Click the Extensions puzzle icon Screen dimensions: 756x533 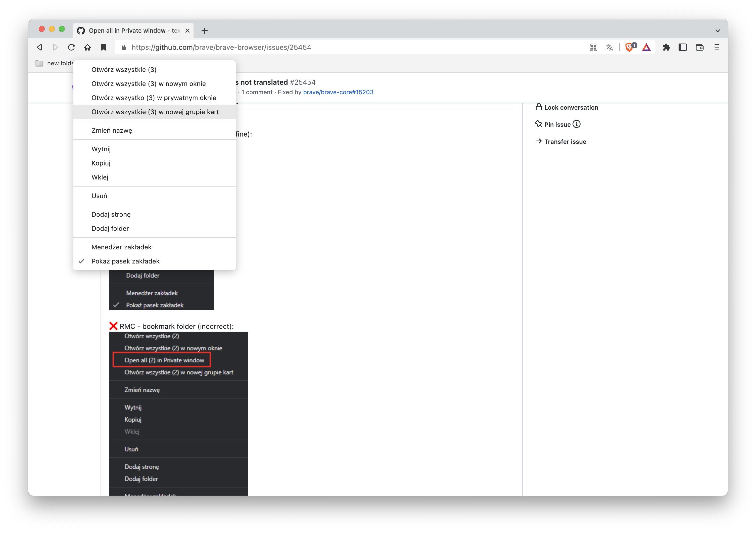click(667, 47)
